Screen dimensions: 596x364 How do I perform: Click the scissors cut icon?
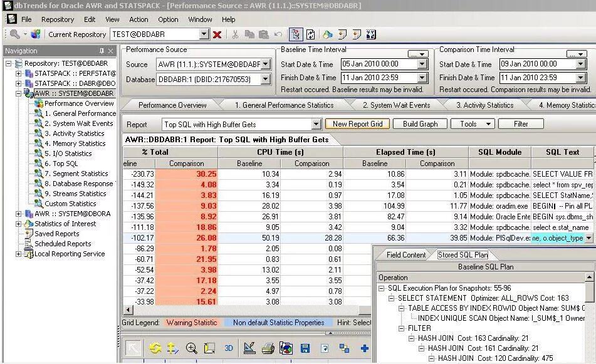(235, 34)
